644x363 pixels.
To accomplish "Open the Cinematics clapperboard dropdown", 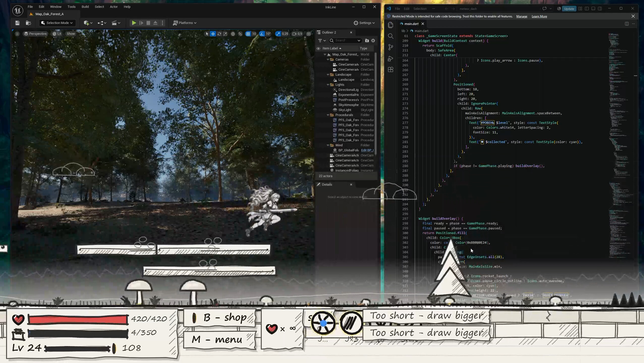I will (116, 23).
